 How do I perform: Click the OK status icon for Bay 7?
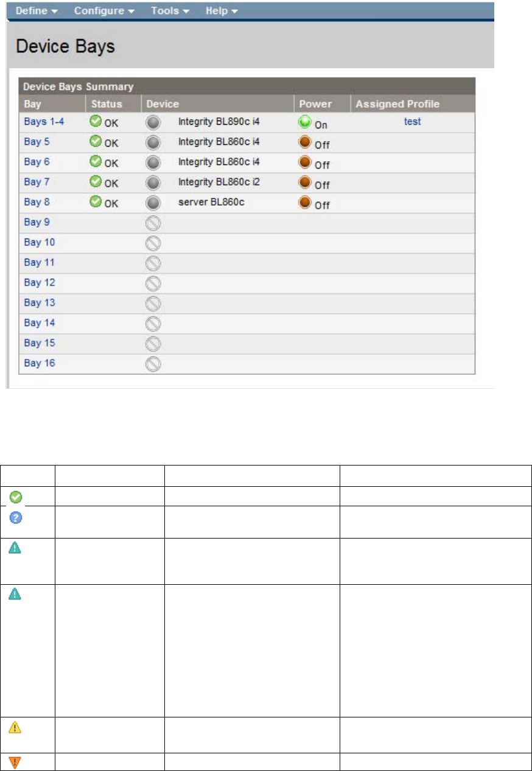pyautogui.click(x=95, y=182)
